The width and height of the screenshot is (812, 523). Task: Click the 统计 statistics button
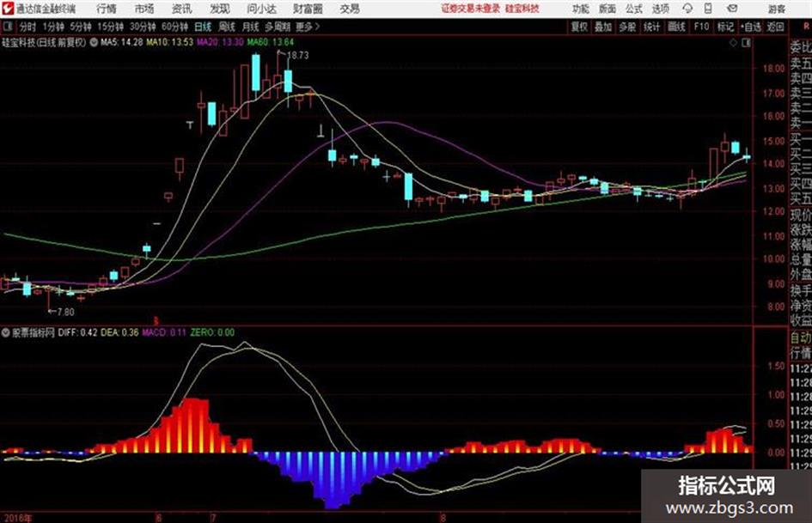click(652, 27)
